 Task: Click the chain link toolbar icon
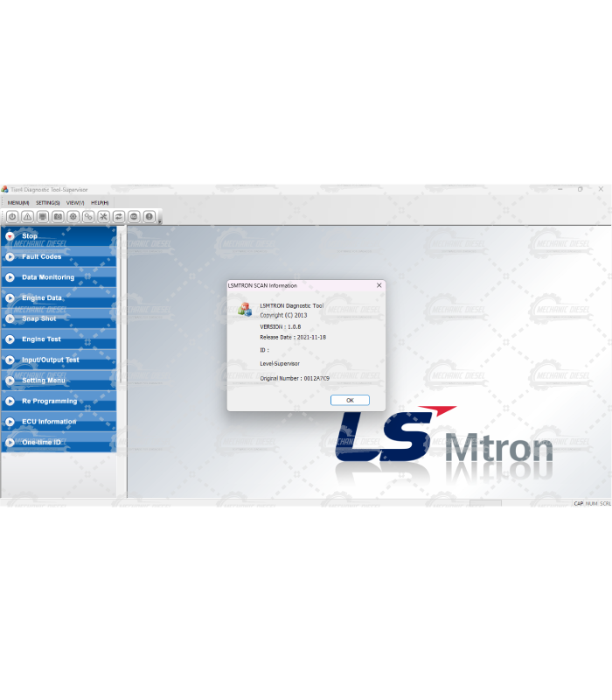click(88, 216)
